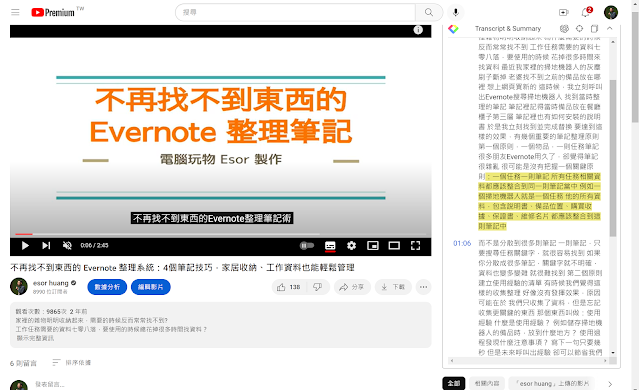Click the video title text
Viewport: 639px width, 390px height.
[182, 267]
